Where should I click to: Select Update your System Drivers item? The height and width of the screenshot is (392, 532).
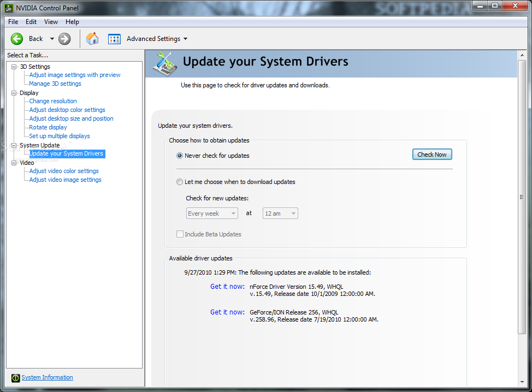67,153
